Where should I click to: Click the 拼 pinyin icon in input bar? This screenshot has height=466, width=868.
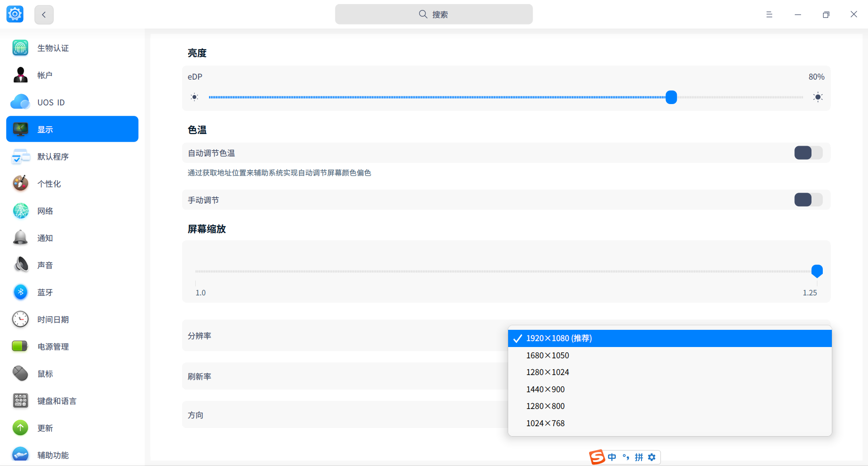(639, 457)
